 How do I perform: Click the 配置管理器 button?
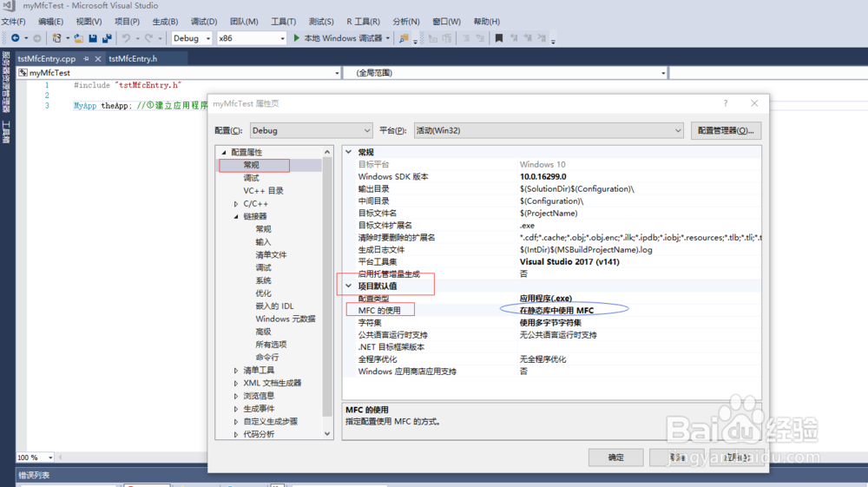[x=726, y=130]
